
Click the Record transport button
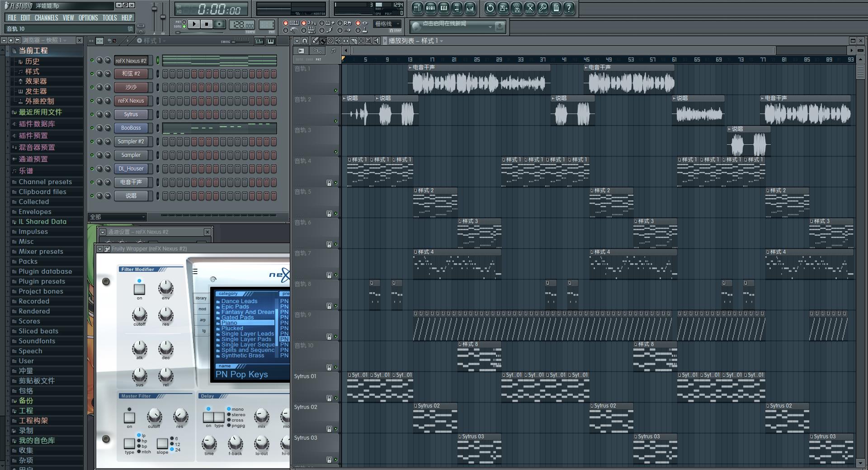click(x=219, y=24)
